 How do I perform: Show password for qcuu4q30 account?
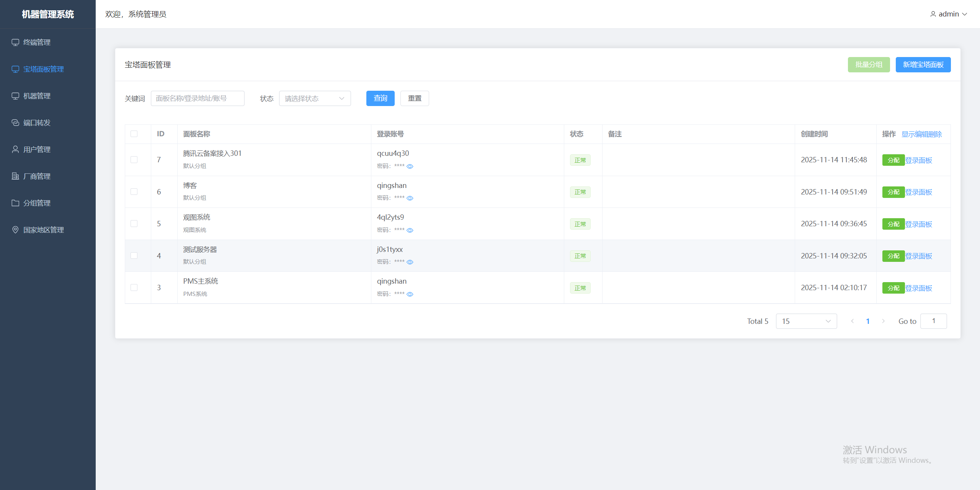[410, 167]
